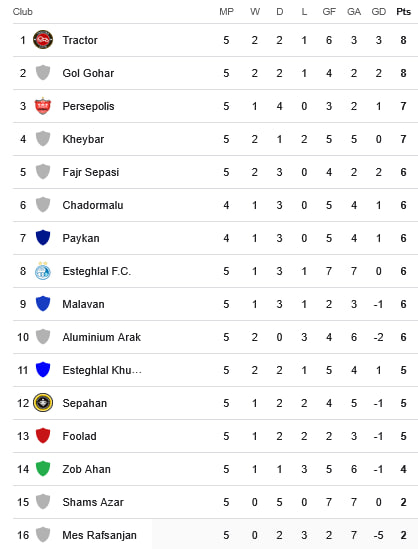Click the Foolad red shield icon
The width and height of the screenshot is (418, 549).
coord(43,436)
